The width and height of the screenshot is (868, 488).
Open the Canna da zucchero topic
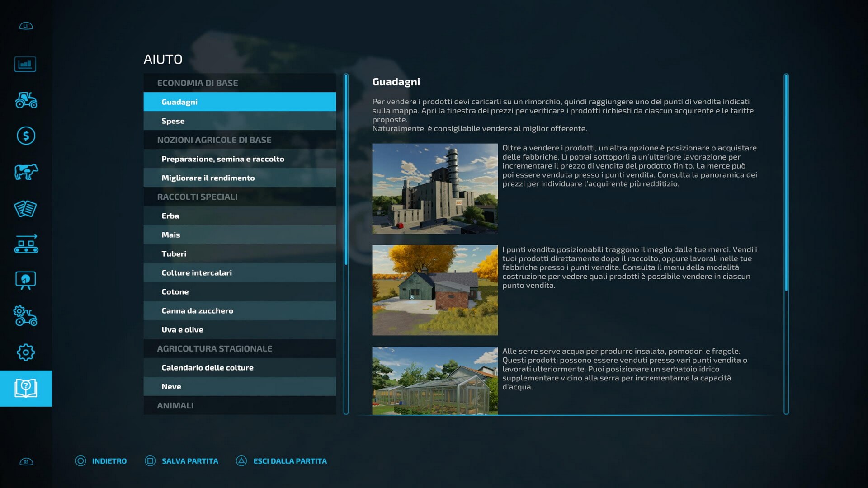tap(240, 310)
